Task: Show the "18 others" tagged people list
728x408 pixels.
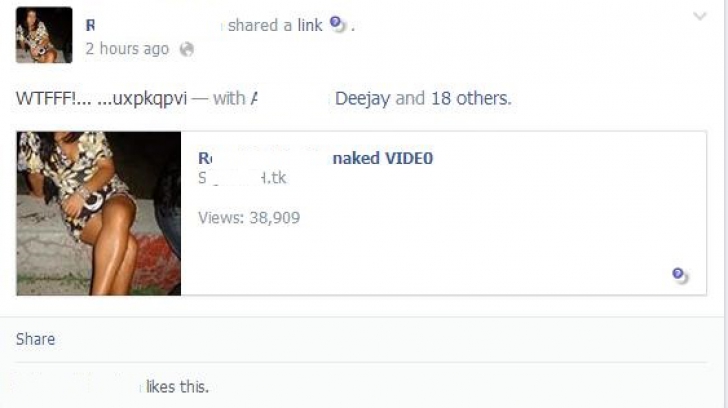Action: tap(471, 98)
